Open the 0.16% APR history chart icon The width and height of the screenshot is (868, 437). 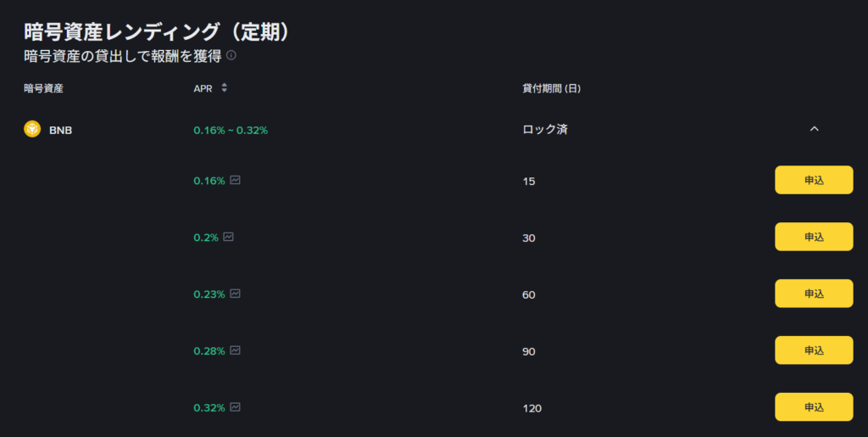pyautogui.click(x=235, y=180)
